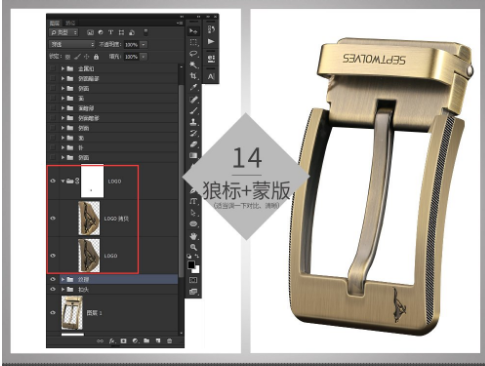Link the selected layers
Image resolution: width=485 pixels, height=366 pixels.
pyautogui.click(x=100, y=341)
